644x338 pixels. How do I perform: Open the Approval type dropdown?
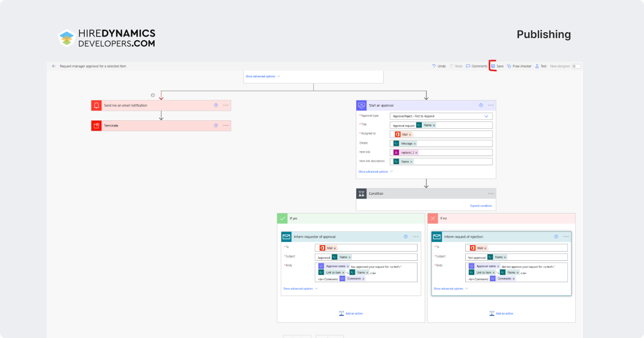coord(441,116)
